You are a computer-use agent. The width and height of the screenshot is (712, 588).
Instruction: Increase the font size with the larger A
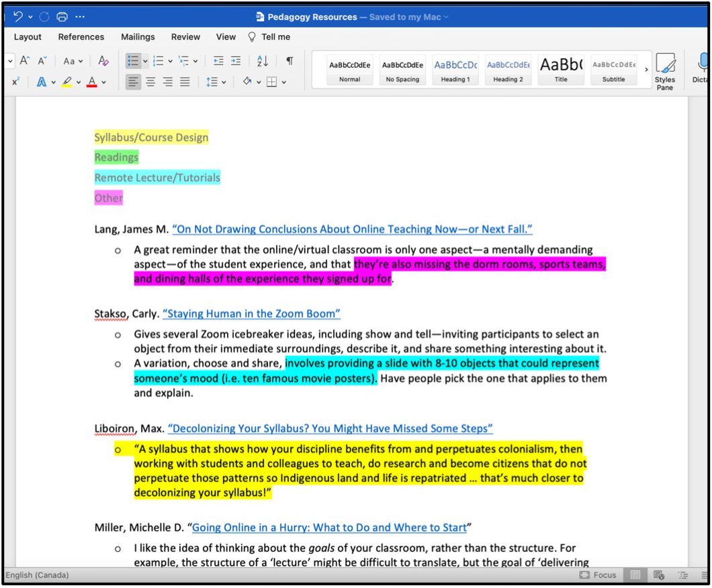[x=25, y=61]
